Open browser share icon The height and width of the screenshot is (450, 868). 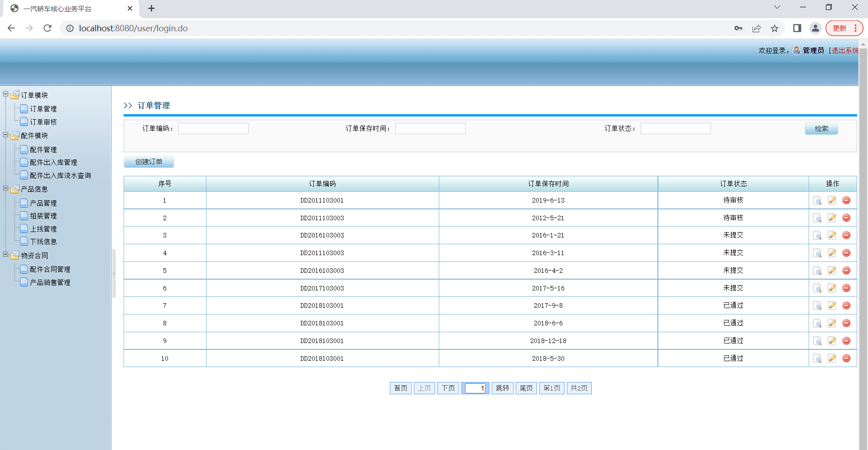757,28
